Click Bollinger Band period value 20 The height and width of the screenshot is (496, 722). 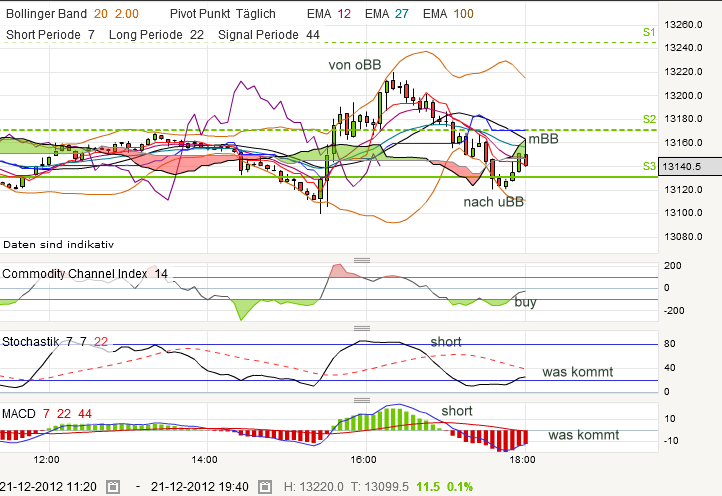coord(101,14)
